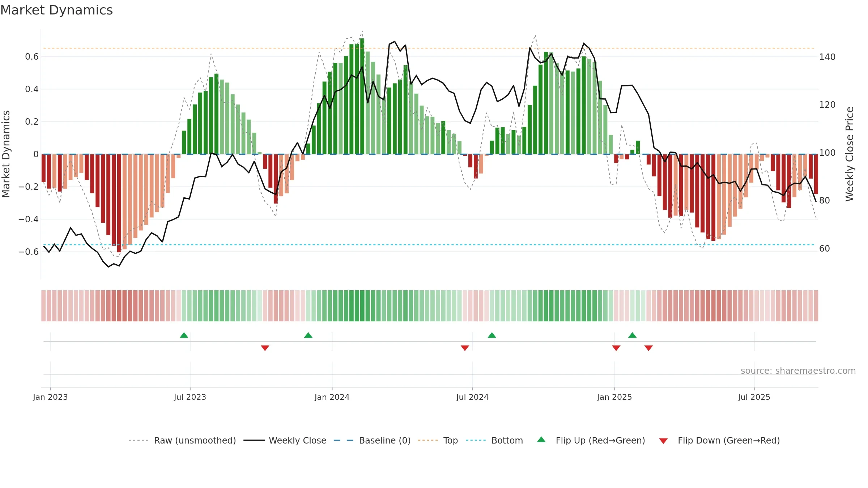This screenshot has width=868, height=488.
Task: Click the last red Flip Down marker in early 2025
Action: pyautogui.click(x=648, y=348)
